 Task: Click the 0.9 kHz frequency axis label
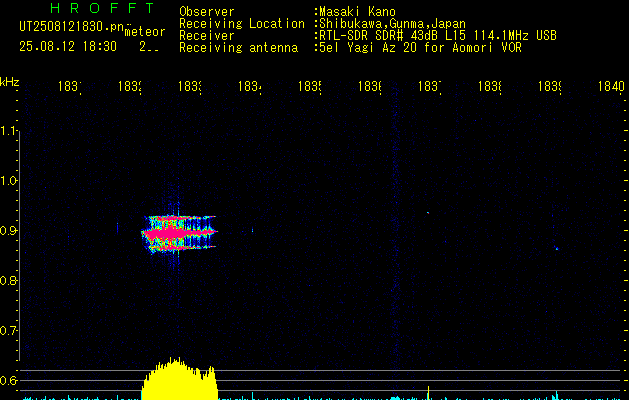tap(10, 231)
